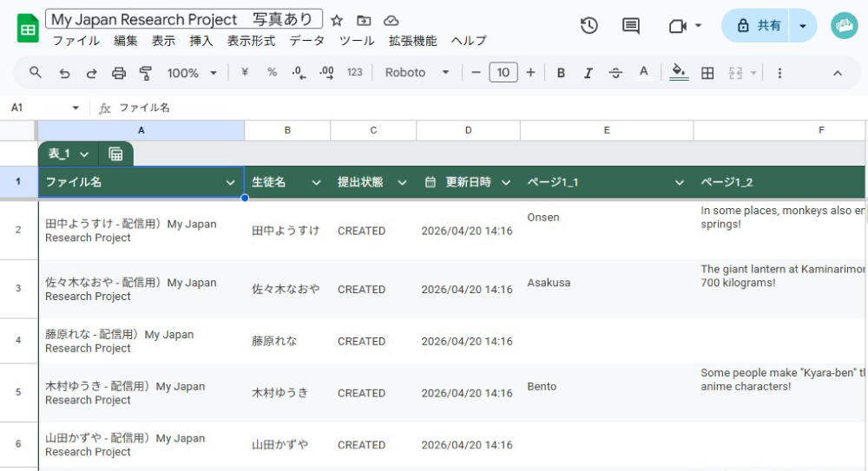Click the undo arrow icon
Screen dimensions: 868x471
pos(63,73)
